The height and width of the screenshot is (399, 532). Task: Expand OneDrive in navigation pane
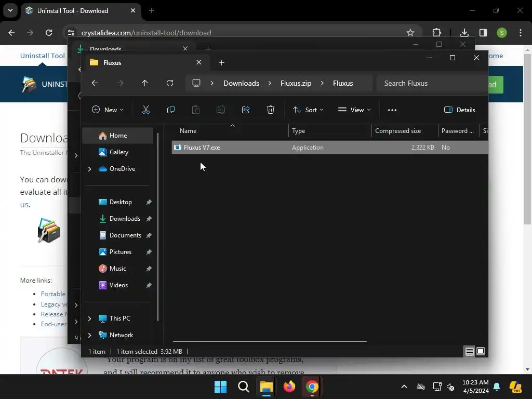pos(89,169)
